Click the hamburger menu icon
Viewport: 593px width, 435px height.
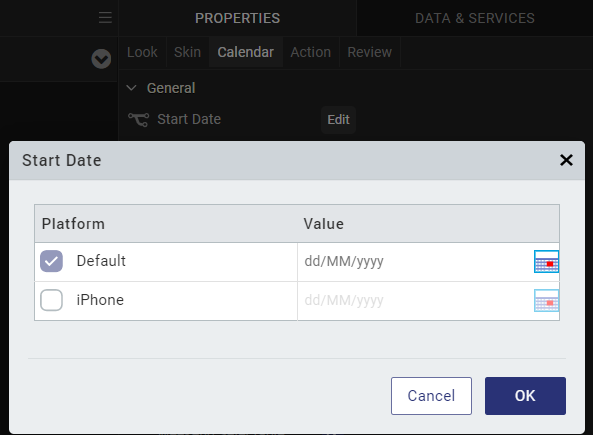[x=105, y=17]
